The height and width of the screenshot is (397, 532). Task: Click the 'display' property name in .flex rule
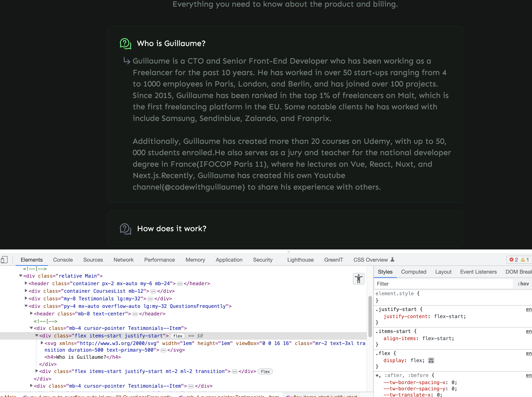click(394, 361)
